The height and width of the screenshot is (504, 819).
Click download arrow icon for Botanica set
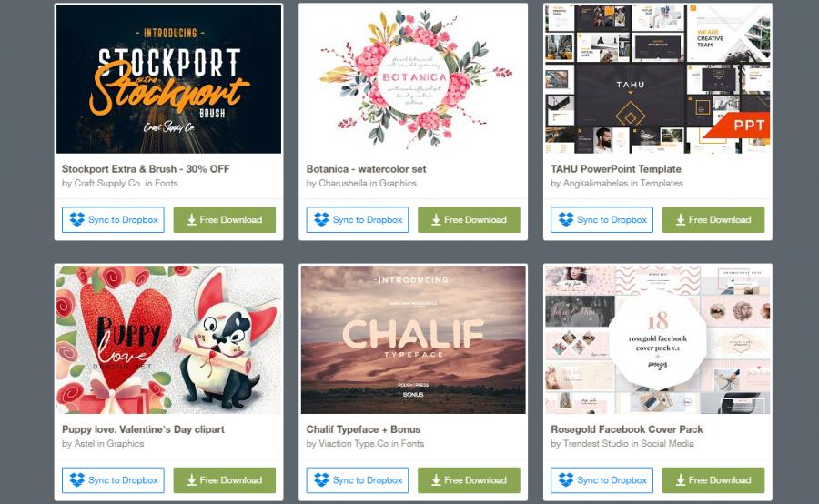click(436, 220)
